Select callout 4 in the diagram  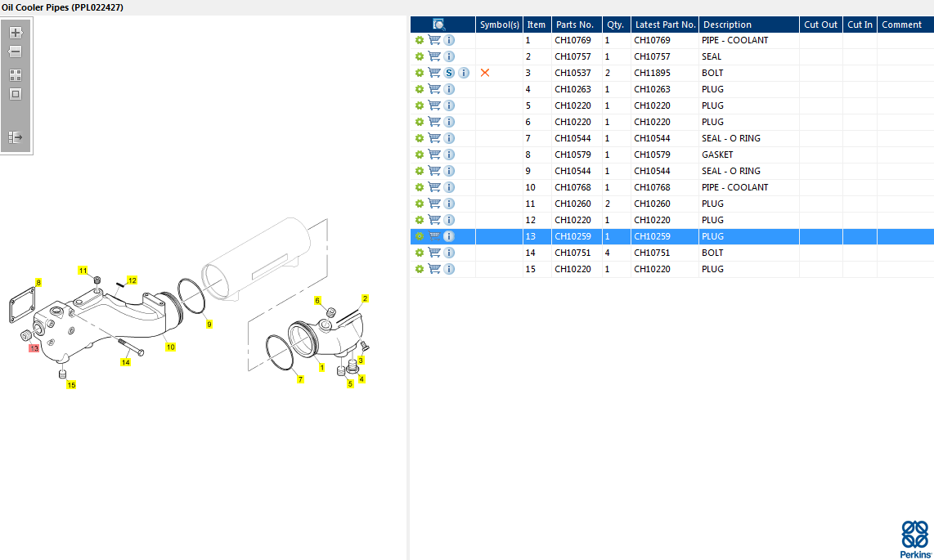pos(361,379)
